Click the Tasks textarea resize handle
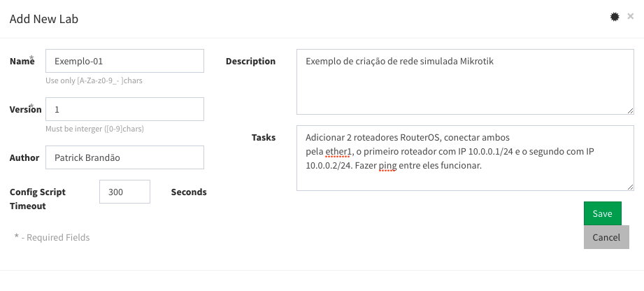Viewport: 644px width, 291px height. [x=630, y=186]
